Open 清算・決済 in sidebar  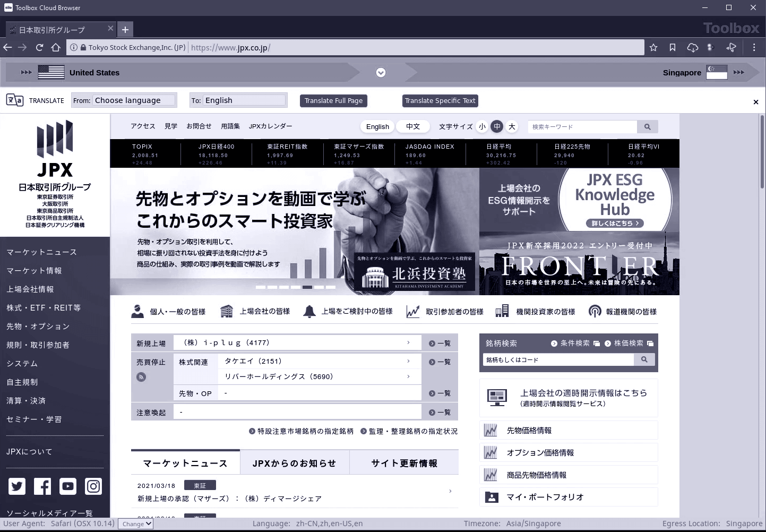(x=26, y=401)
